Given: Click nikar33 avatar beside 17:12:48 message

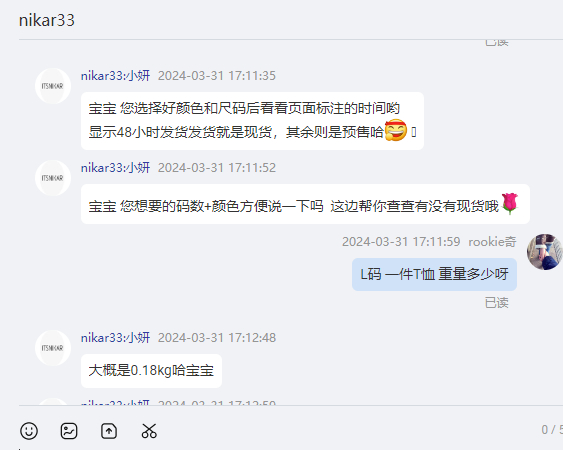Looking at the screenshot, I should tap(53, 348).
